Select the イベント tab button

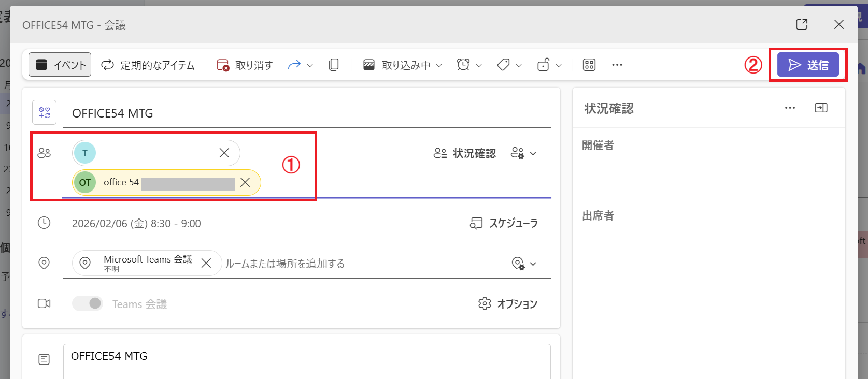60,65
